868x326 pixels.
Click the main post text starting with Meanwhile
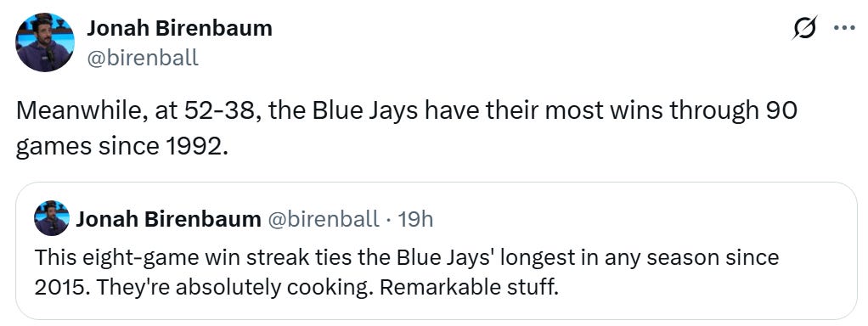tap(406, 130)
